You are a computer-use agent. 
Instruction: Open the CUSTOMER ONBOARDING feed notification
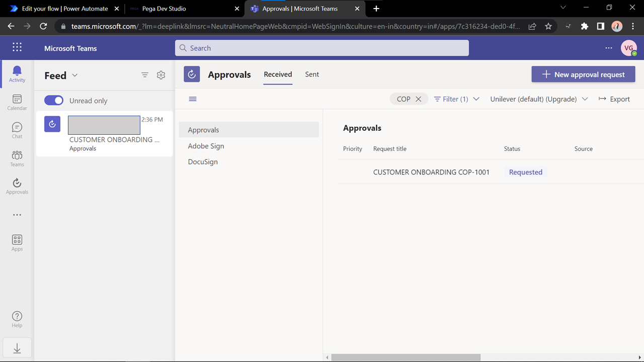(104, 134)
